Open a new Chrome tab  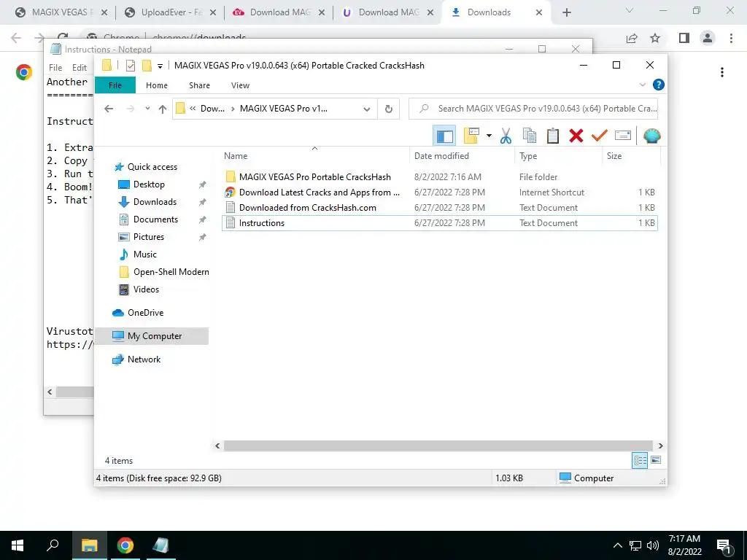pyautogui.click(x=566, y=12)
